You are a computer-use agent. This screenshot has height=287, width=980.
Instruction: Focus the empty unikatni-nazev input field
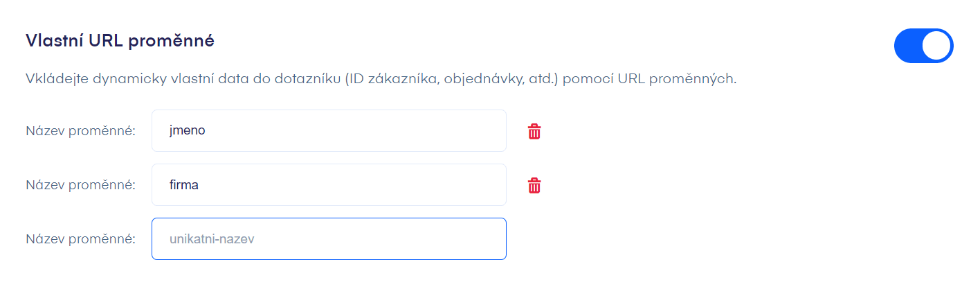329,239
